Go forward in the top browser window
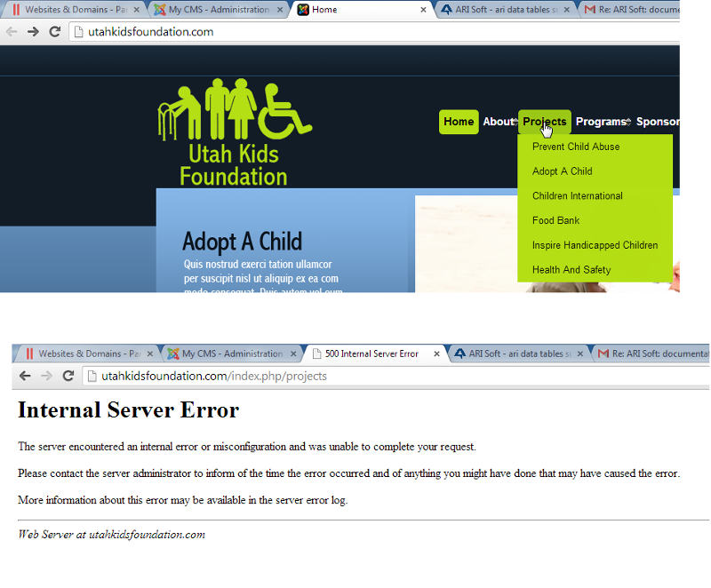 click(x=33, y=32)
